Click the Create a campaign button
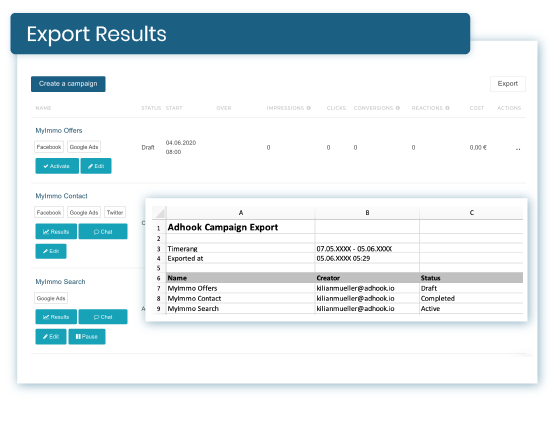The height and width of the screenshot is (440, 550). click(68, 84)
